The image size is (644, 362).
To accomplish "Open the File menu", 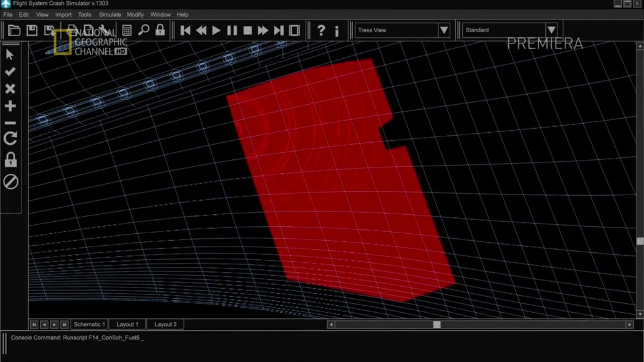I will pos(8,15).
